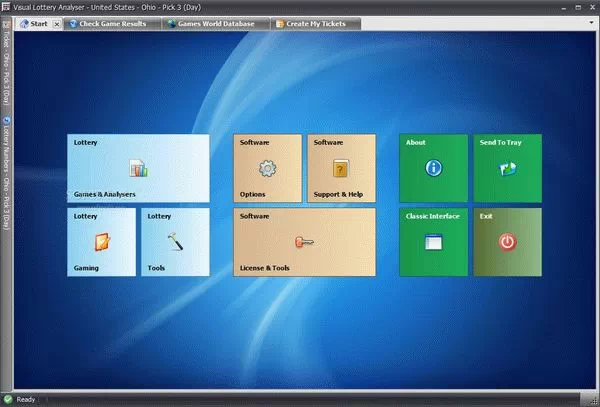Open Software Options gear tile
The width and height of the screenshot is (600, 407).
pyautogui.click(x=268, y=168)
